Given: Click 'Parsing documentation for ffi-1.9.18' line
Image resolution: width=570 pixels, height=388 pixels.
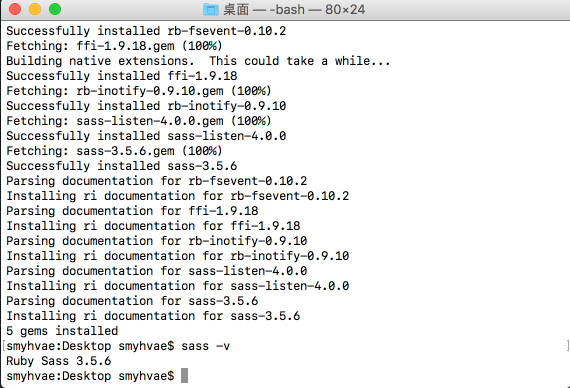Looking at the screenshot, I should click(132, 211).
